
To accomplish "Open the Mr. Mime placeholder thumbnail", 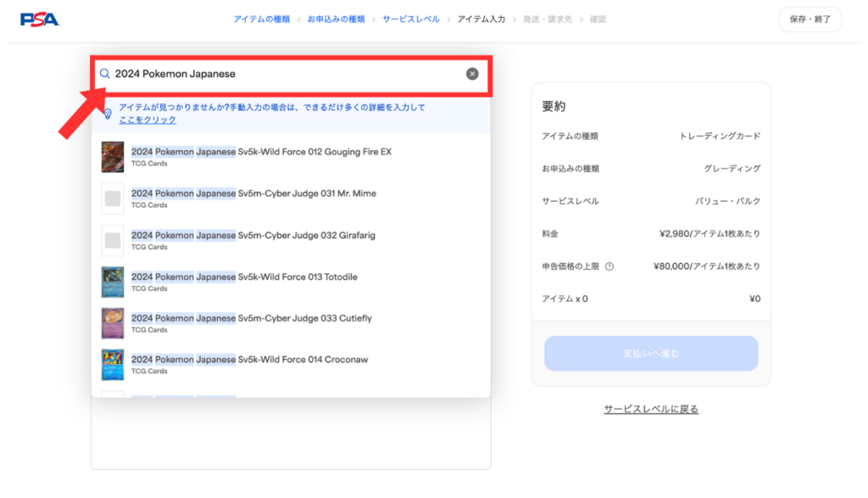I will coord(113,199).
